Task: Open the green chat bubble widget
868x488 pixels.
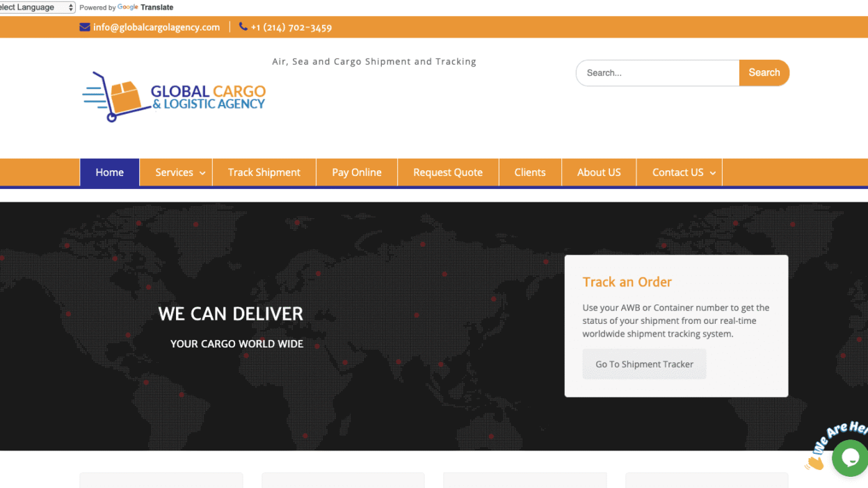Action: (x=850, y=457)
